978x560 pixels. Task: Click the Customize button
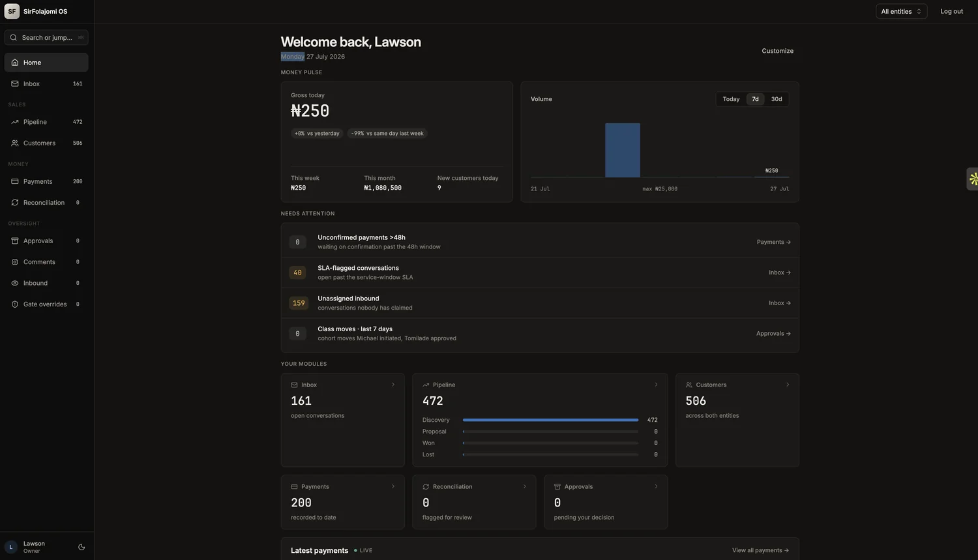pos(777,51)
